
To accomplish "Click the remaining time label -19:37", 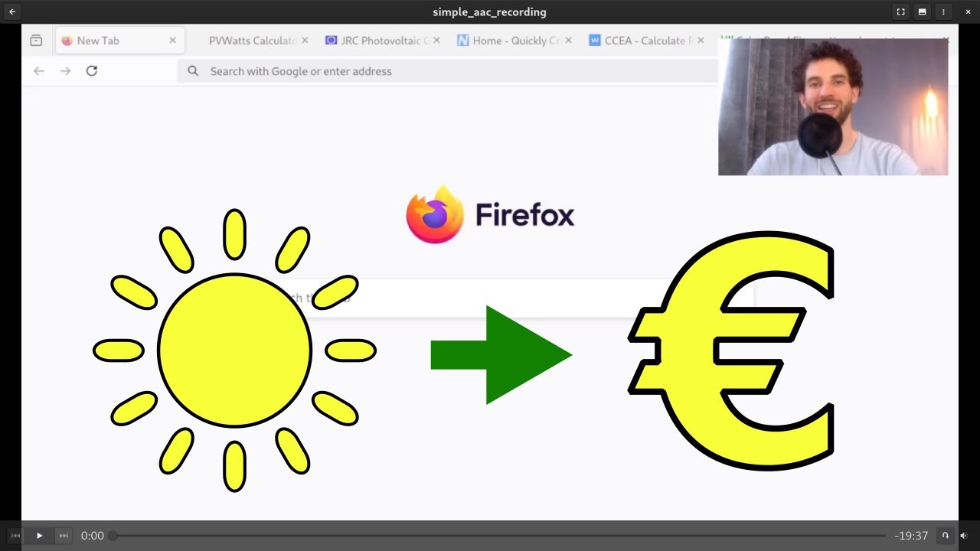I will click(911, 536).
